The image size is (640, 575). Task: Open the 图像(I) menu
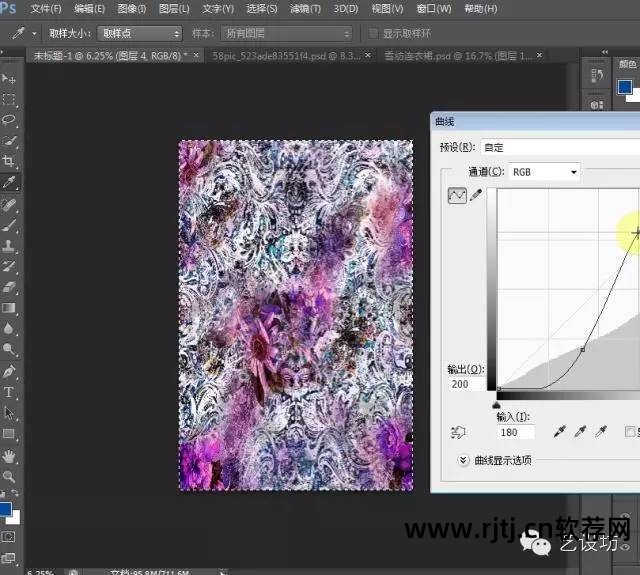pos(132,9)
